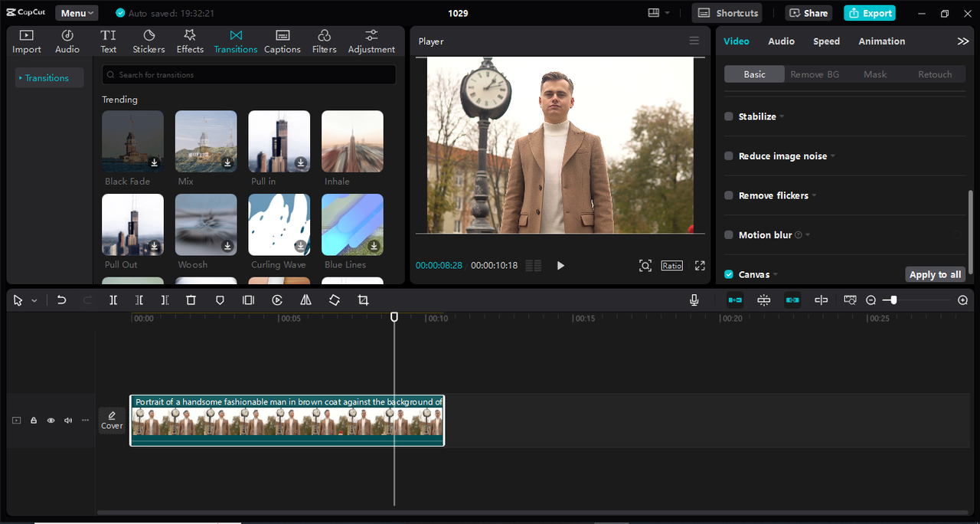Image resolution: width=980 pixels, height=524 pixels.
Task: Select the Retouch sub-tab
Action: pos(935,74)
